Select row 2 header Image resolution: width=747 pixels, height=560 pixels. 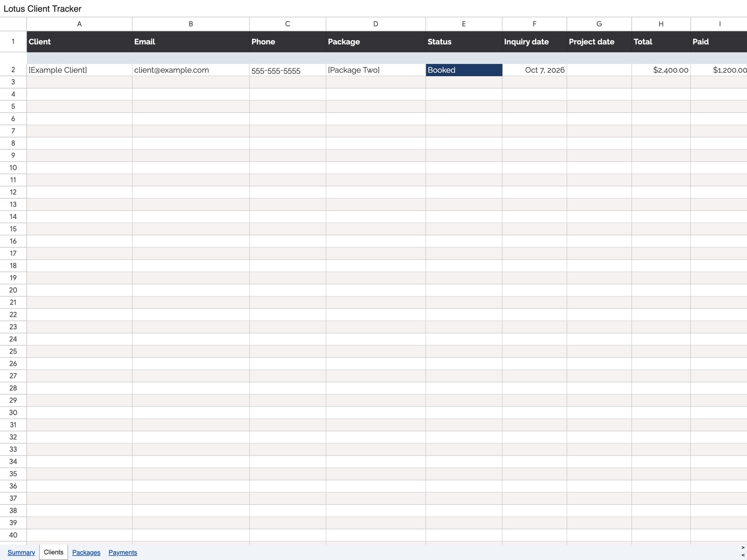coord(13,70)
